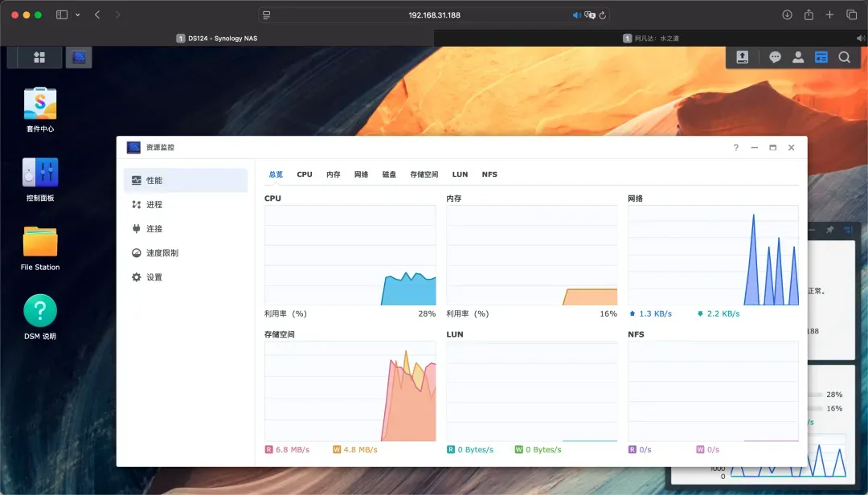This screenshot has width=868, height=495.
Task: Open a new Safari tab
Action: pyautogui.click(x=829, y=15)
